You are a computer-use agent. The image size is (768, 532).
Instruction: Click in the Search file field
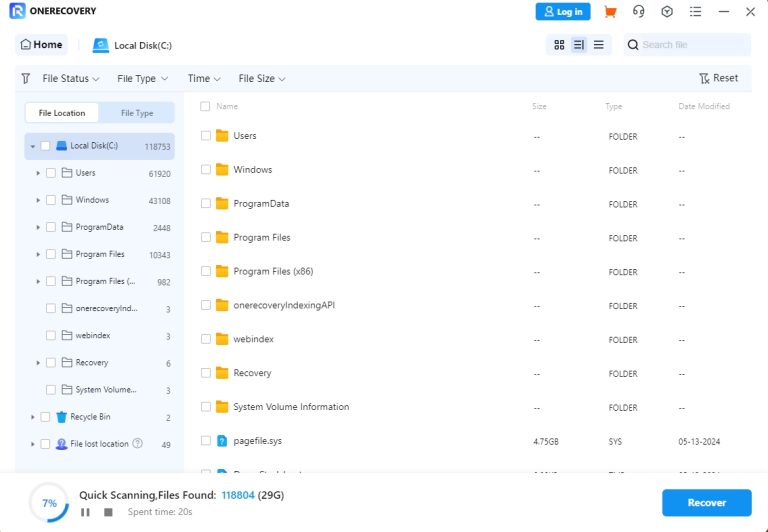[x=692, y=45]
